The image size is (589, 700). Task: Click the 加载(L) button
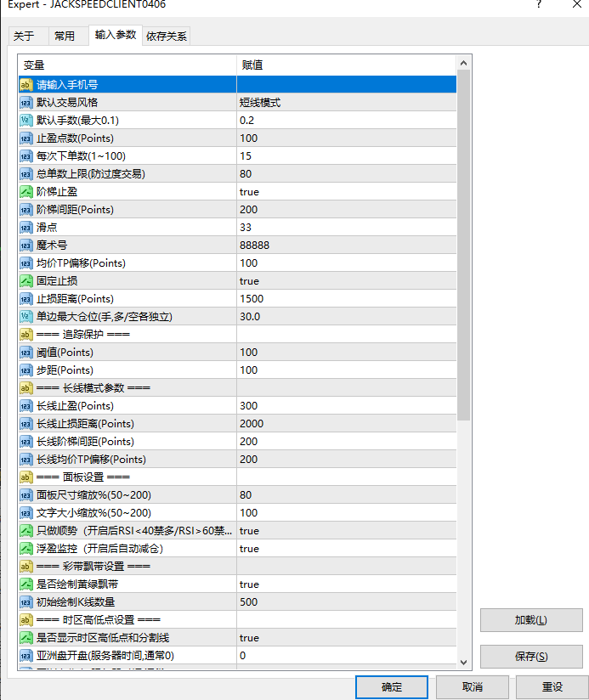pyautogui.click(x=531, y=620)
